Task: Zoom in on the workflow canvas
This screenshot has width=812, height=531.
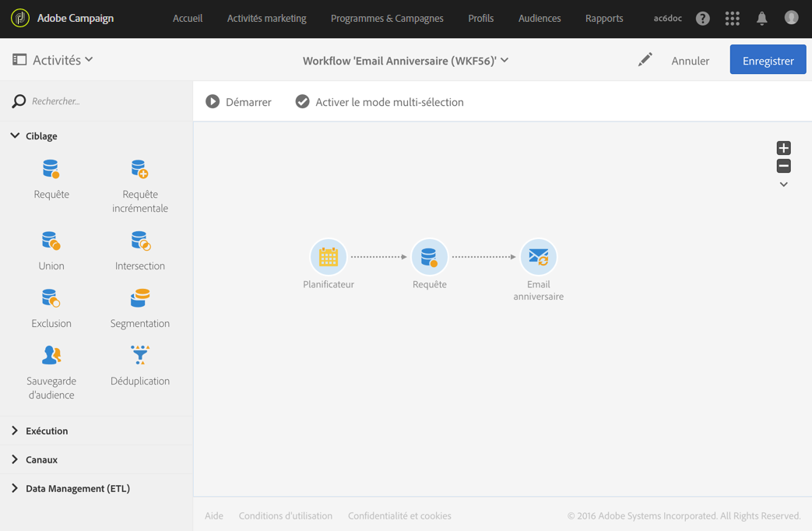Action: (784, 148)
